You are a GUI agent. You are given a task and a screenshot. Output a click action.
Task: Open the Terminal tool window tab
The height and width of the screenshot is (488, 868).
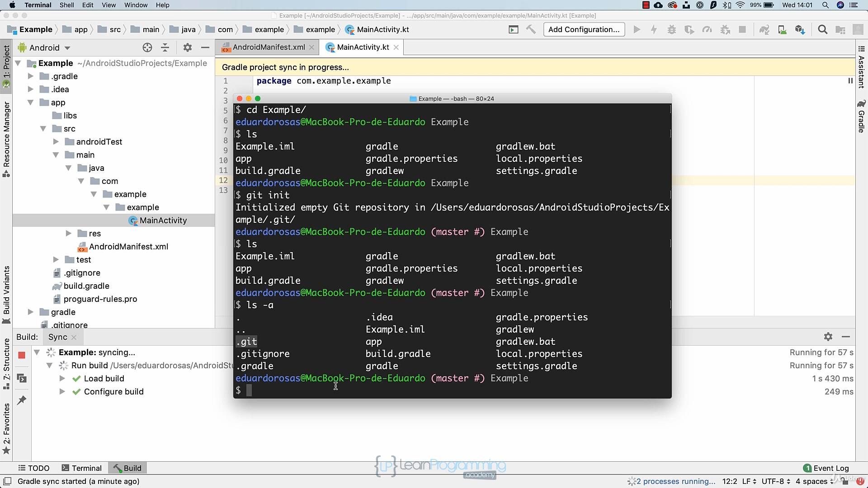pyautogui.click(x=82, y=468)
